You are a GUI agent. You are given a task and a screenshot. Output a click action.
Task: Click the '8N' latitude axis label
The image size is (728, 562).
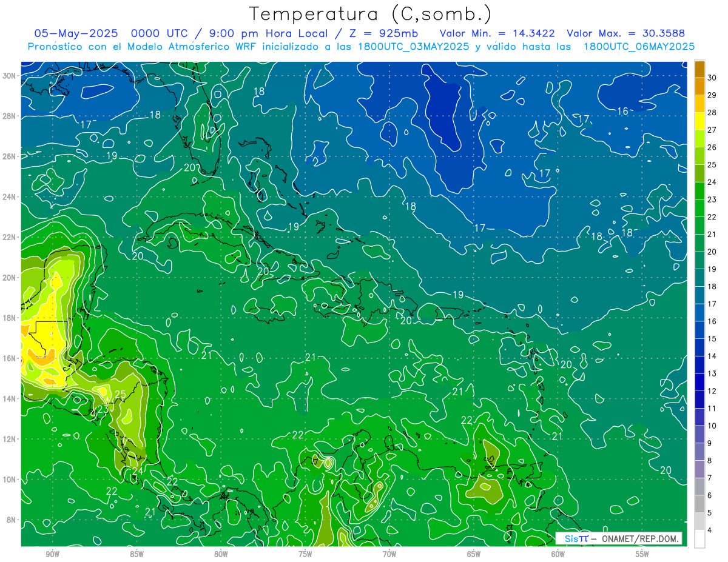[11, 520]
